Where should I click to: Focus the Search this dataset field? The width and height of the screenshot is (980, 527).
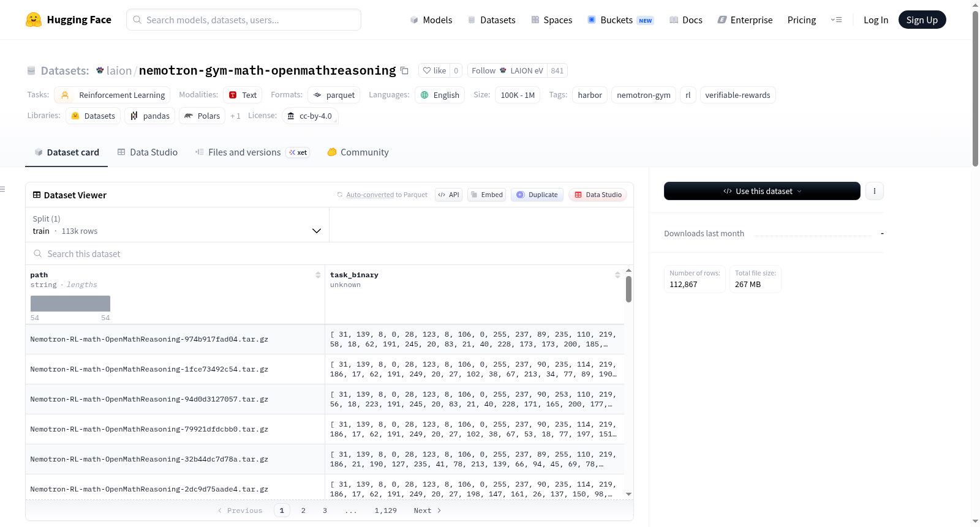click(x=330, y=253)
